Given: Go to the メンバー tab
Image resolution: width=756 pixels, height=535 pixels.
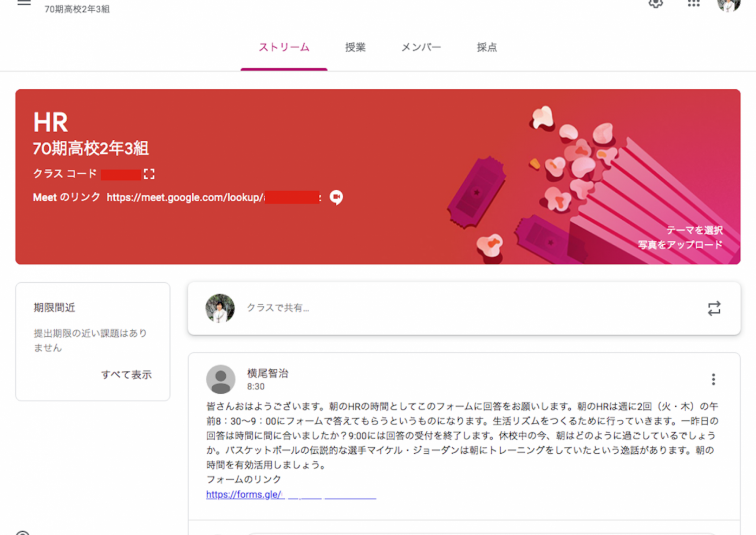Looking at the screenshot, I should click(x=421, y=48).
